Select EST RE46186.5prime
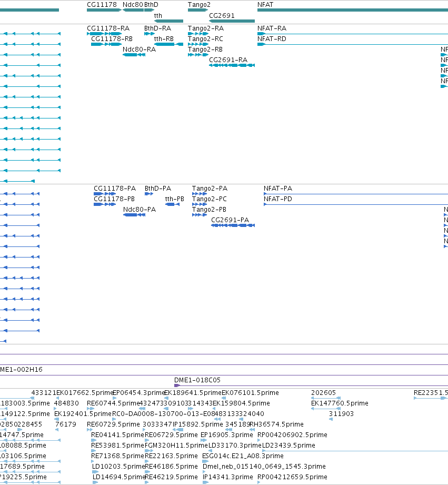The height and width of the screenshot is (485, 448). 171,467
